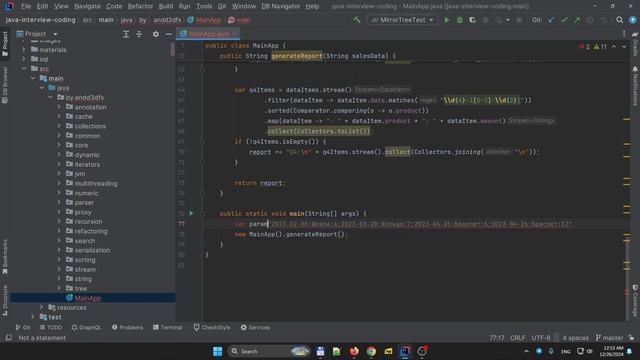This screenshot has height=360, width=640.
Task: Click the Windows Start button
Action: point(218,351)
